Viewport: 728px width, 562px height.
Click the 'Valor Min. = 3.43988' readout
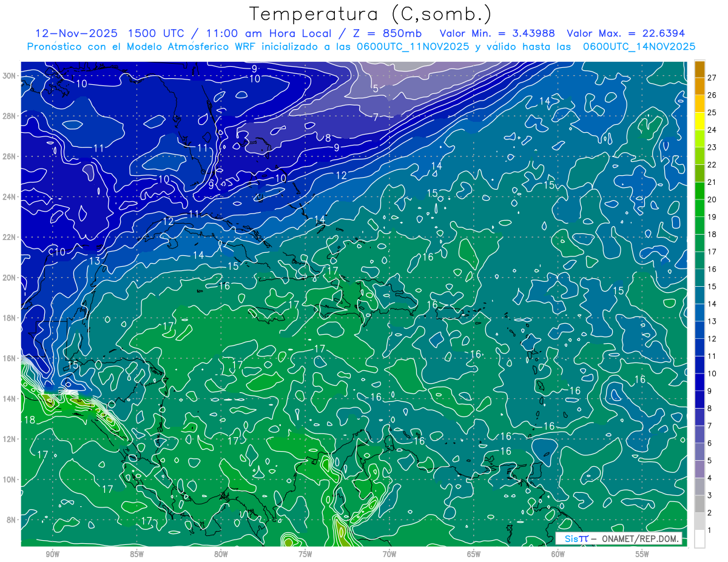coord(496,33)
